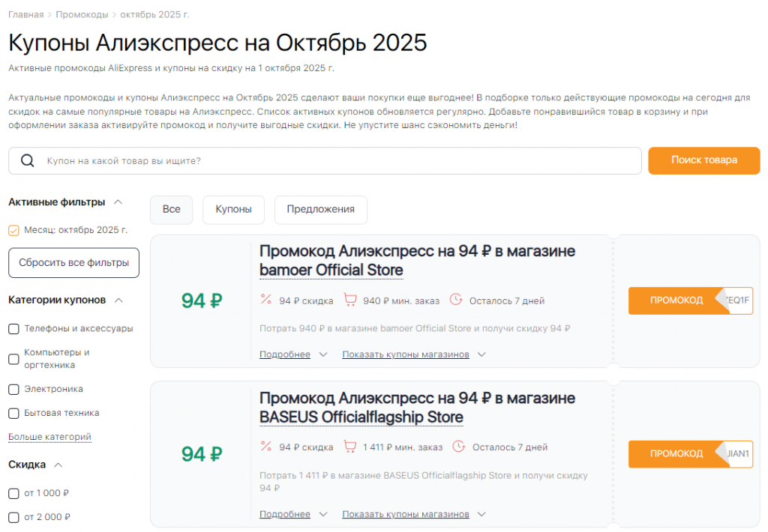Viewport: 768px width, 532px height.
Task: Expand "Подробнее" in the bamoer coupon
Action: coord(293,354)
